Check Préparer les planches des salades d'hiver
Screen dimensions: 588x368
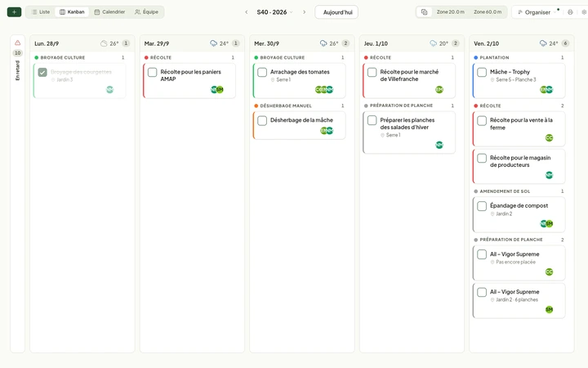372,120
